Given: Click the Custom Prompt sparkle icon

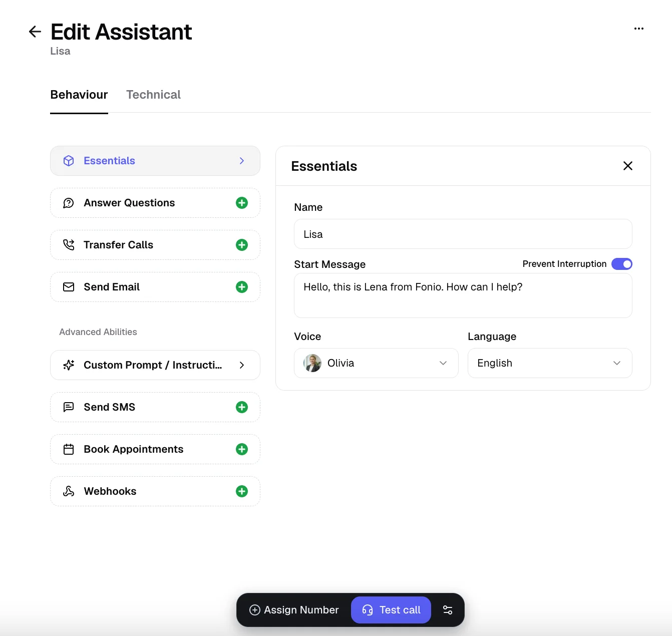Looking at the screenshot, I should click(x=69, y=365).
